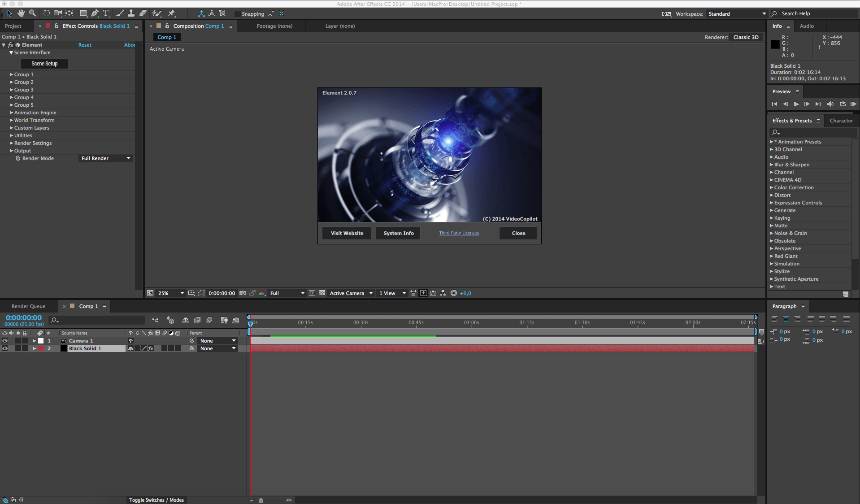Click the RAM Preview icon
This screenshot has height=504, width=860.
pyautogui.click(x=853, y=104)
